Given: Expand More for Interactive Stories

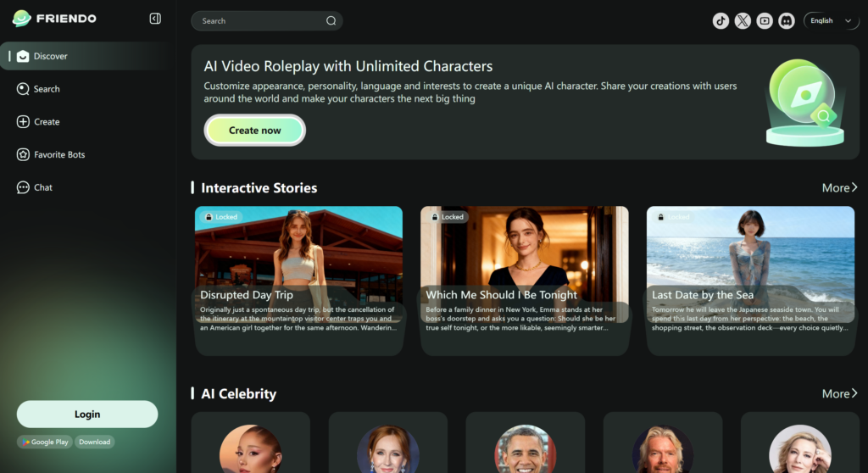Looking at the screenshot, I should [839, 187].
